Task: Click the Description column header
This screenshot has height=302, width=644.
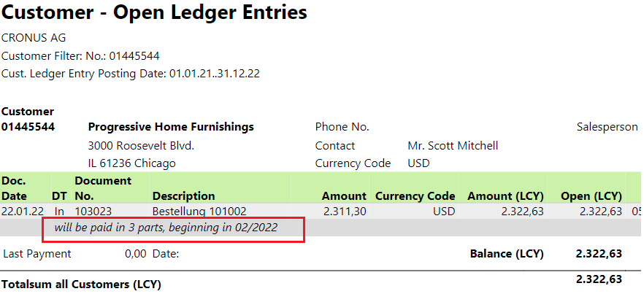Action: coord(183,196)
